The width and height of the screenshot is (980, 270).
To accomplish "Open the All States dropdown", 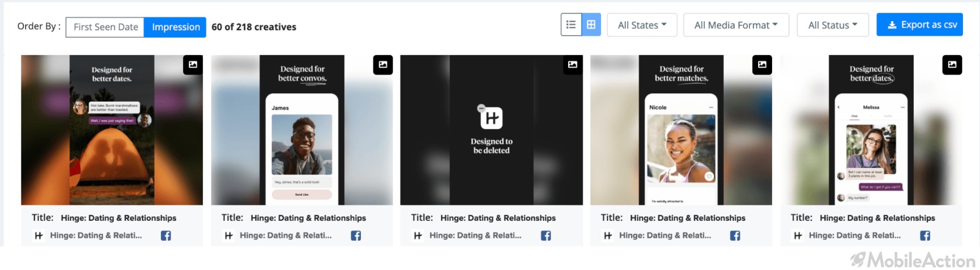I will pyautogui.click(x=642, y=25).
